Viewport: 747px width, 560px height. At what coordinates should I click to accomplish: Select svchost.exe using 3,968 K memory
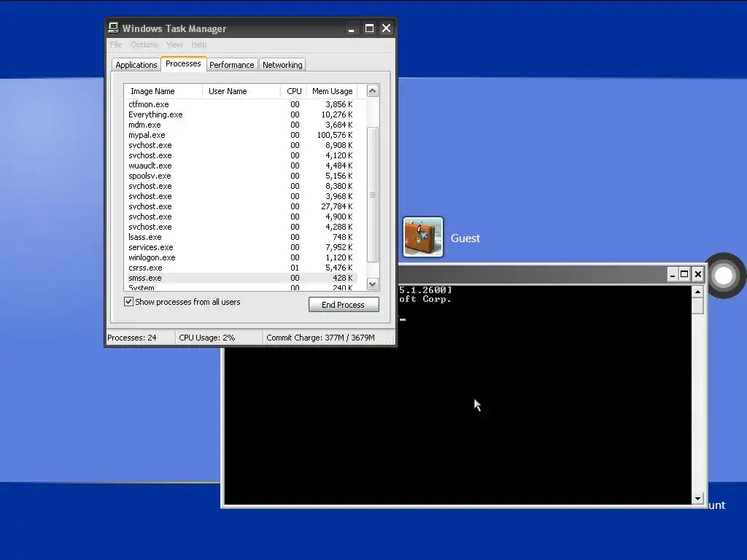241,196
